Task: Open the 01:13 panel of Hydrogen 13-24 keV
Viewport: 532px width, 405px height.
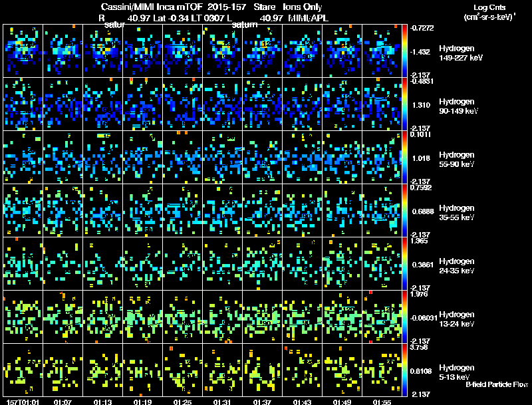Action: [x=102, y=317]
